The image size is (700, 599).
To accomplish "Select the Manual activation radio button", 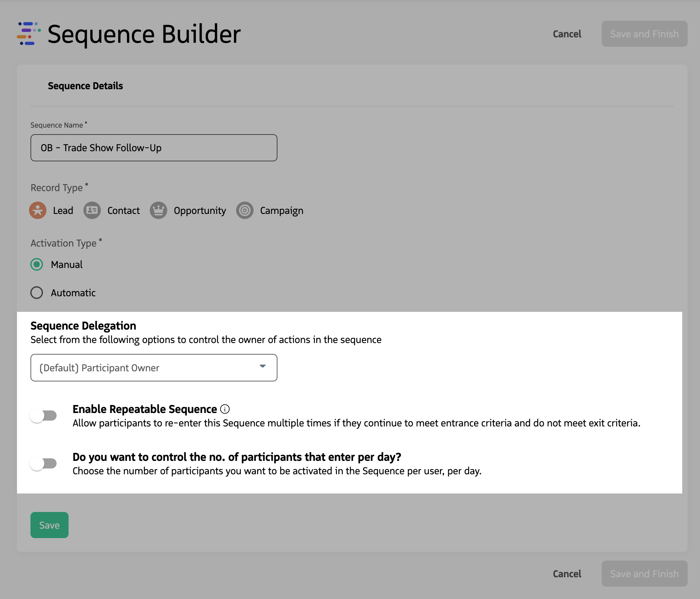I will [x=37, y=265].
